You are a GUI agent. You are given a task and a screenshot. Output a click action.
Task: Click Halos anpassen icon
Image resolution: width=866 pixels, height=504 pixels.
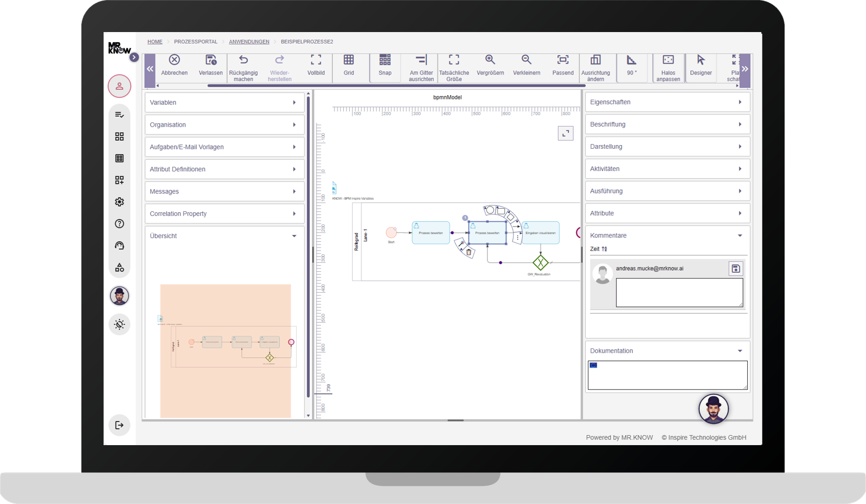point(668,60)
